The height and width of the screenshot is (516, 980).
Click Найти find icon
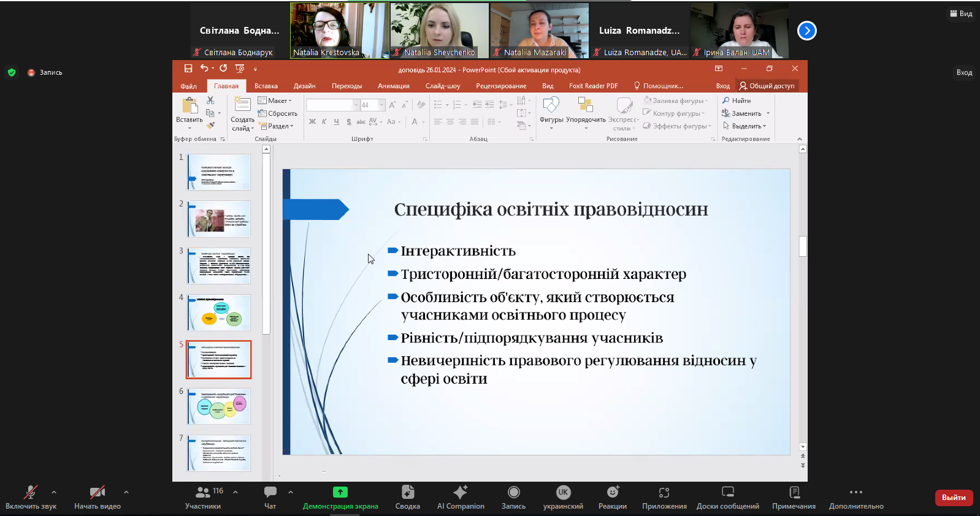[x=726, y=101]
